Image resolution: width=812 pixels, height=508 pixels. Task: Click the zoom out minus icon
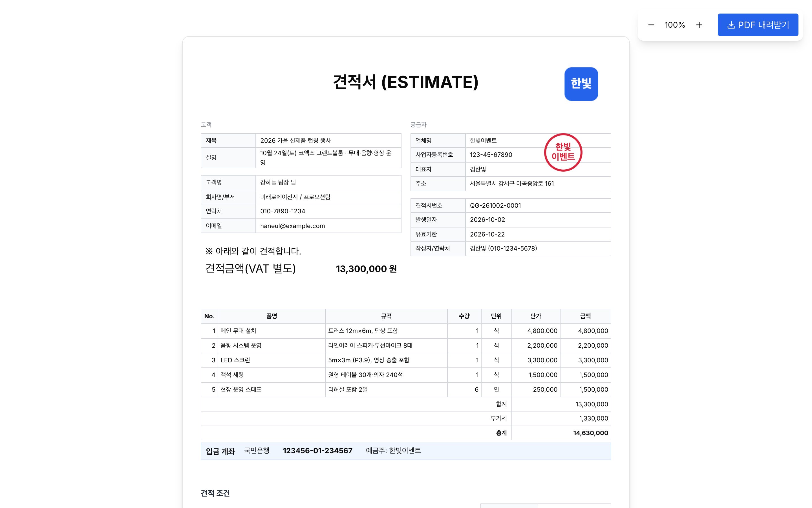pos(651,25)
